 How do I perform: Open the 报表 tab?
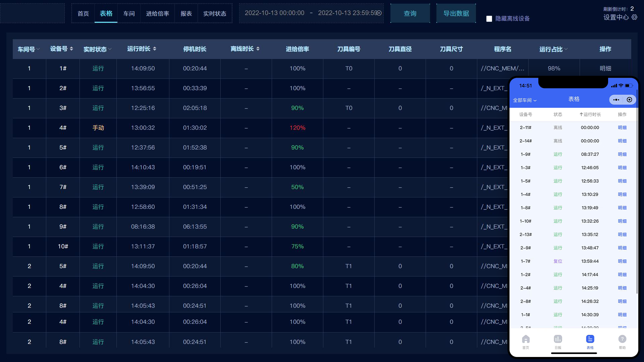pyautogui.click(x=186, y=13)
